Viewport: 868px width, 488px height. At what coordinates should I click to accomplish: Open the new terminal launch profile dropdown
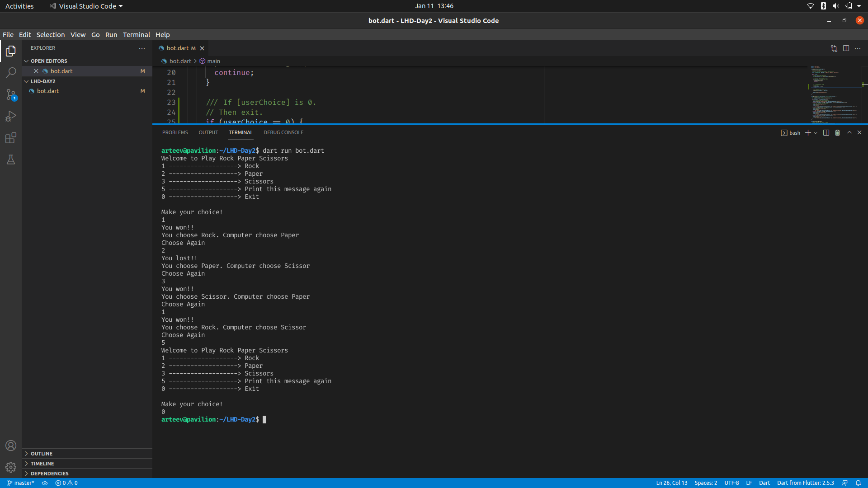click(816, 133)
